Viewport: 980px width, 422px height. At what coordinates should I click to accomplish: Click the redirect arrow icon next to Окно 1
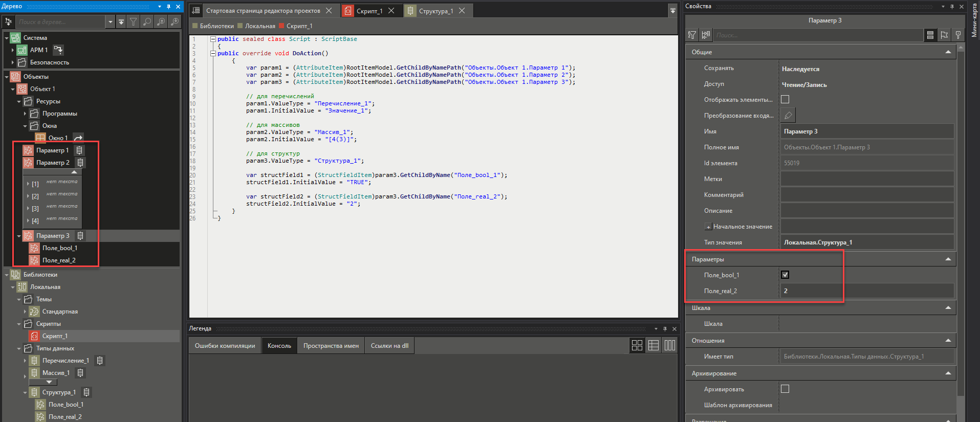pos(78,138)
